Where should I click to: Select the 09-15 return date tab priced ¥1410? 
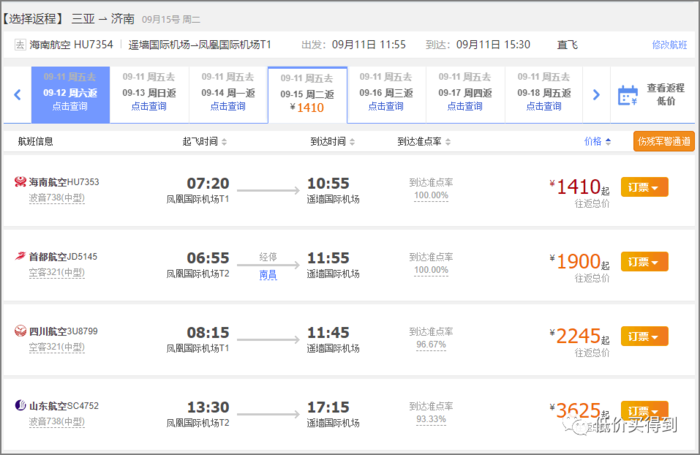coord(307,94)
